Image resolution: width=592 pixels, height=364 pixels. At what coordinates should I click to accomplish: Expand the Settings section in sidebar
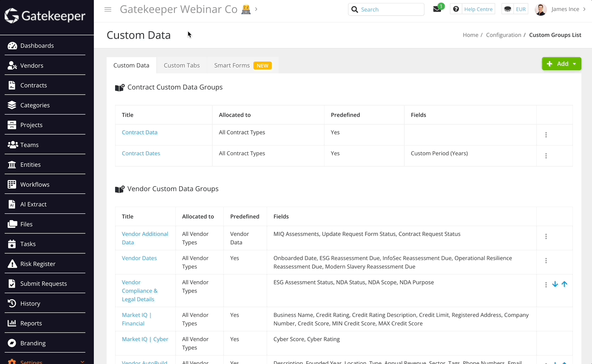point(82,361)
